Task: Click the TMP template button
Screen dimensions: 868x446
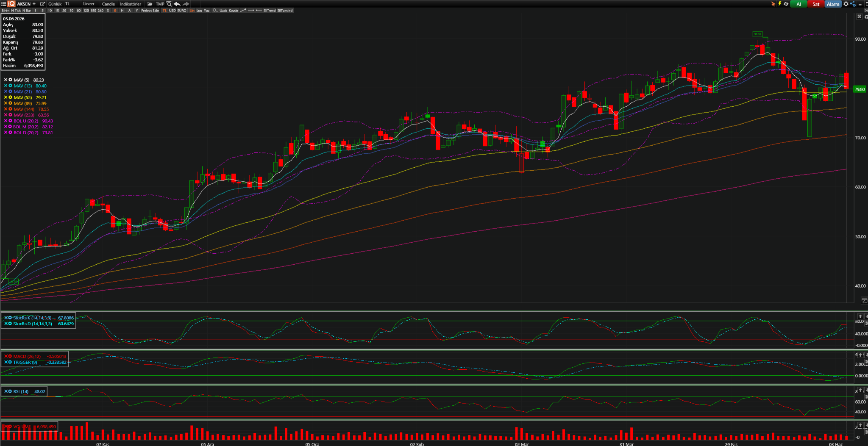Action: pyautogui.click(x=160, y=4)
